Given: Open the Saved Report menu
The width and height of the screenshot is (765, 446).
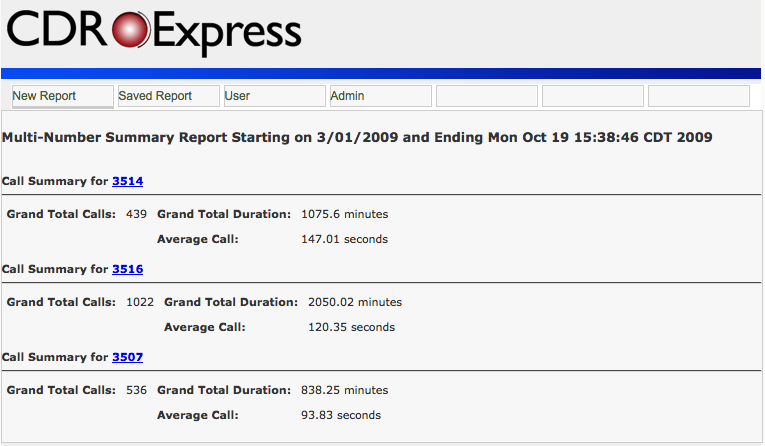Looking at the screenshot, I should tap(168, 96).
